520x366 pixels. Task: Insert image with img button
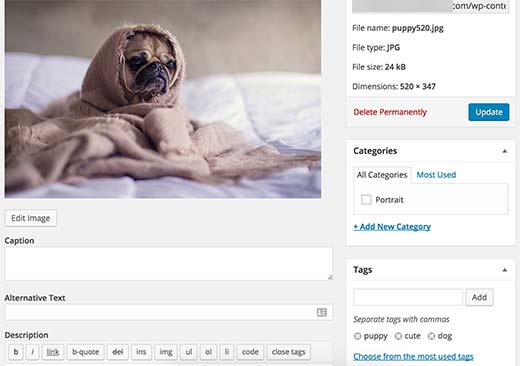(x=166, y=352)
